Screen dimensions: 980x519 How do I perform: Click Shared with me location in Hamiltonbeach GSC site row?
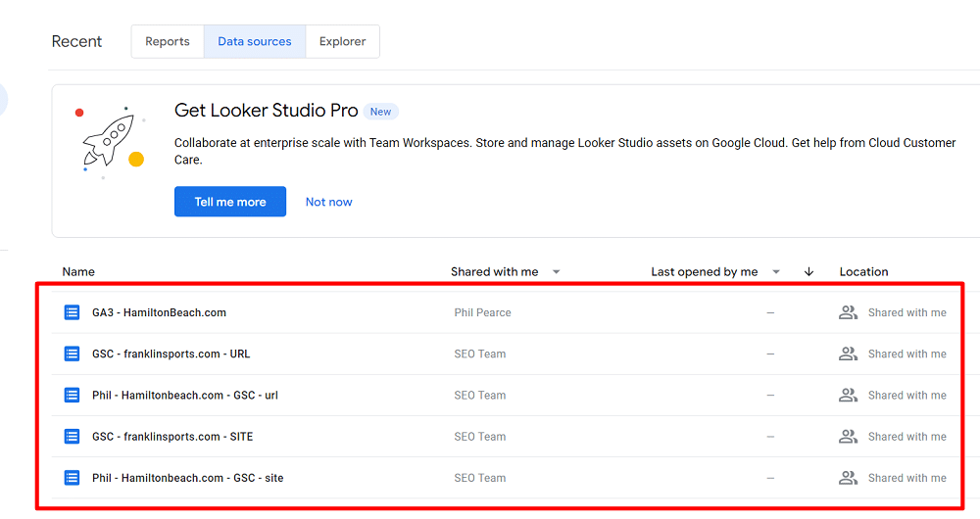(x=906, y=478)
